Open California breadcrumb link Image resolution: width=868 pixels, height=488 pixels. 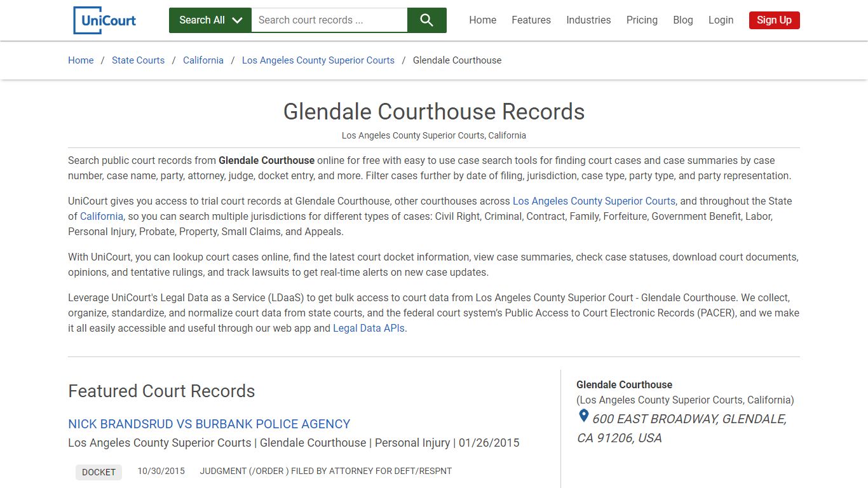[x=203, y=60]
